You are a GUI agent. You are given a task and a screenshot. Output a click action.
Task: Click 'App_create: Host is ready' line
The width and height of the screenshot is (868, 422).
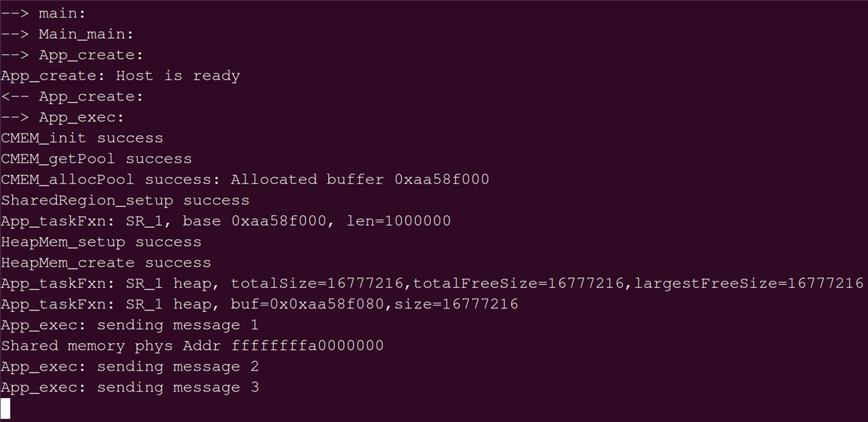(121, 76)
